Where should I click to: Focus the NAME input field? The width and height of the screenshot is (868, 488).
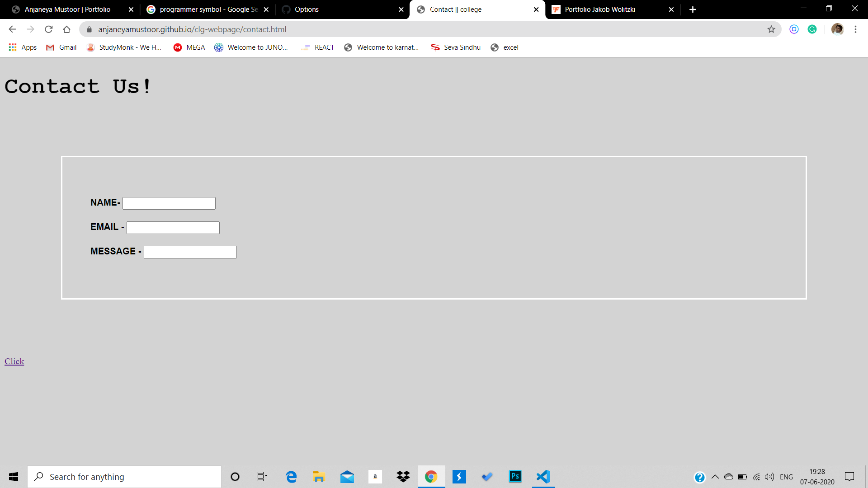[169, 203]
